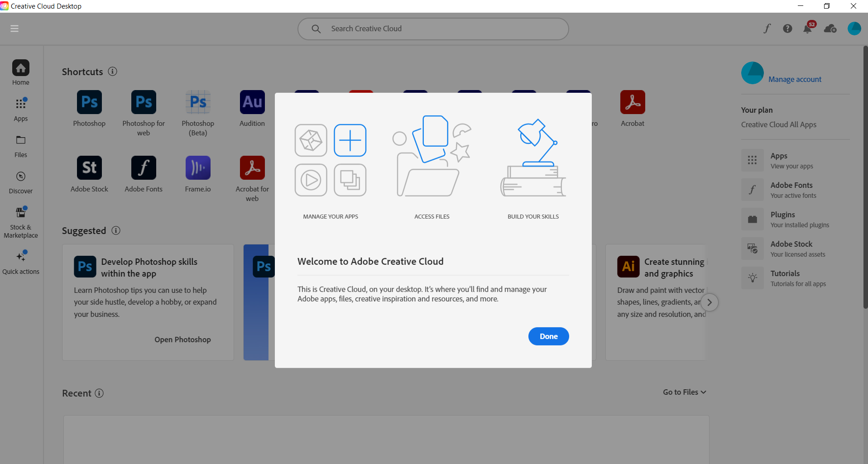The width and height of the screenshot is (868, 464).
Task: Open the hamburger menu icon
Action: coord(14,29)
